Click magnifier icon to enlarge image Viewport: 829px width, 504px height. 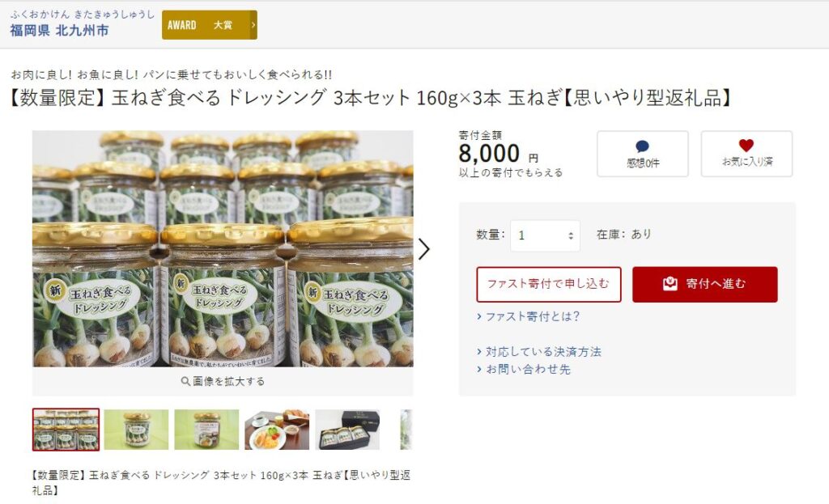[185, 381]
